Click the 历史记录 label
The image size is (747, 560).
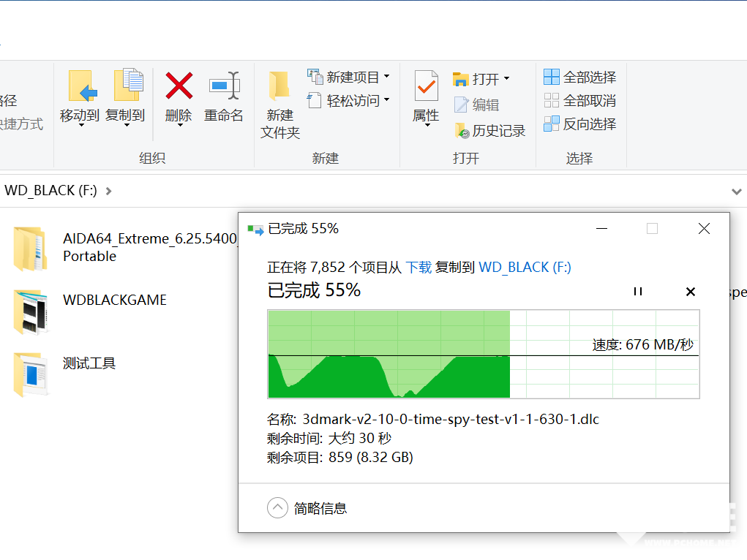pos(499,131)
